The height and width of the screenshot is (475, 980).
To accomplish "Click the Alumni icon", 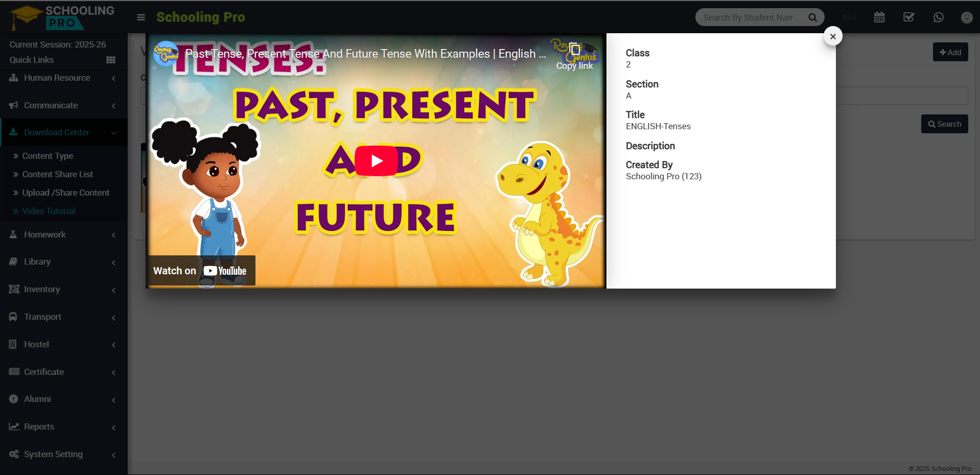I will tap(13, 399).
